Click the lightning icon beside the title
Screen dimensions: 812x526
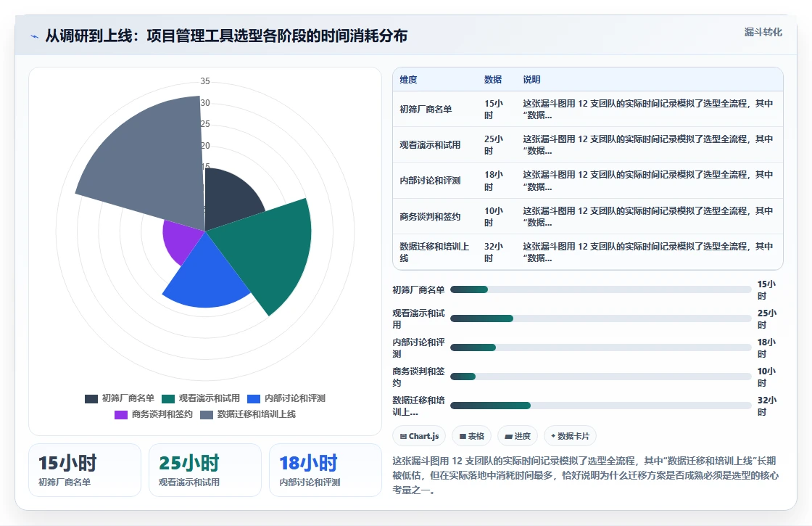tap(34, 36)
